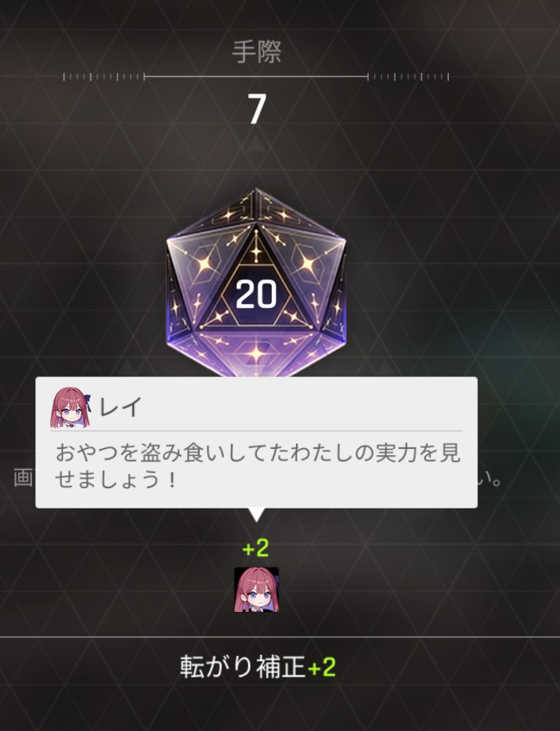
Task: Click the dialogue text starting with おやつを盗み食い
Action: 258,465
